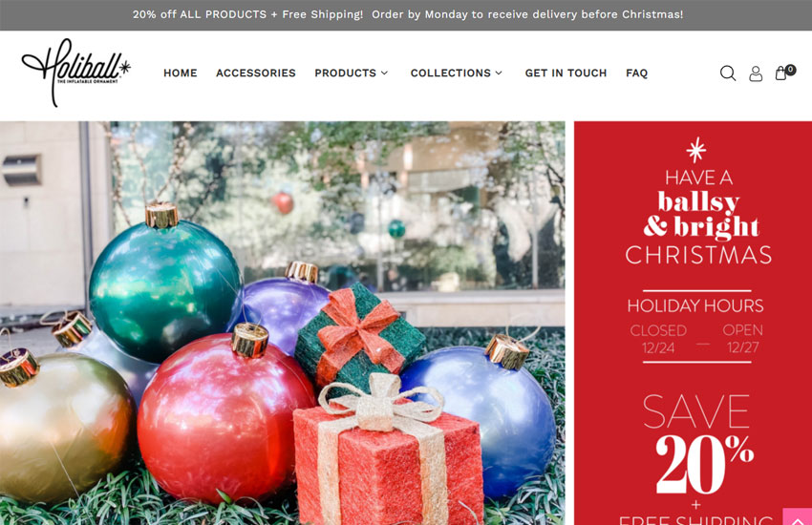The image size is (812, 525).
Task: Open the Collections menu
Action: pos(451,73)
